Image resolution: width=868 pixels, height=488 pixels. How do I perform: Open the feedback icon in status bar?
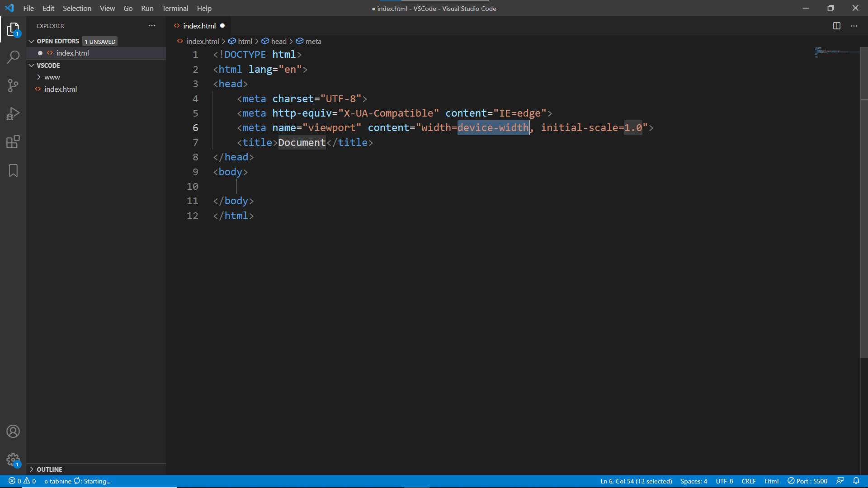point(840,481)
